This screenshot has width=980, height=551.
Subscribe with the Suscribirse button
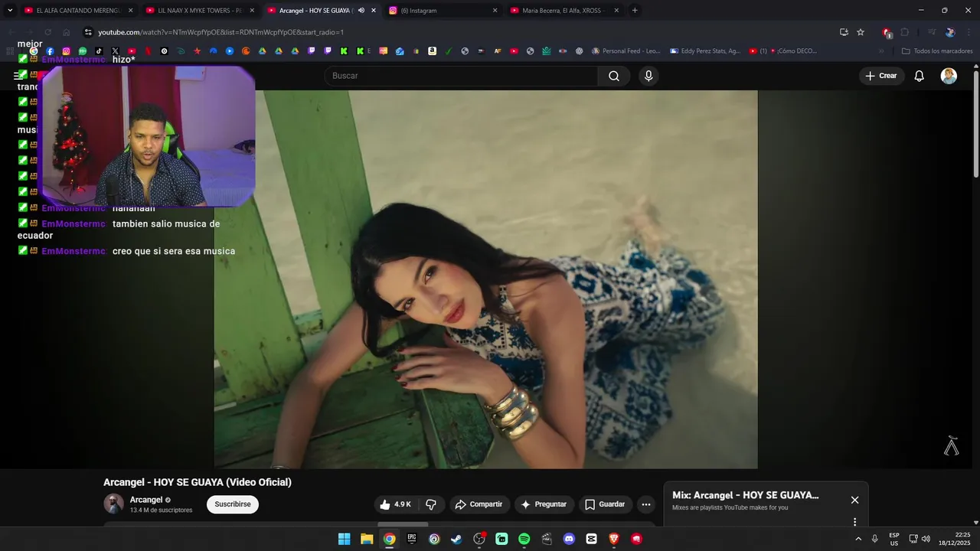pyautogui.click(x=233, y=504)
